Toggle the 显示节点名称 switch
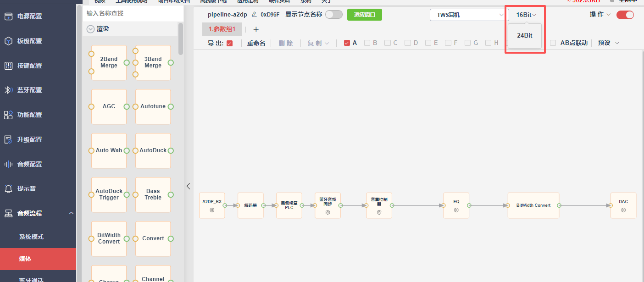 pyautogui.click(x=334, y=15)
